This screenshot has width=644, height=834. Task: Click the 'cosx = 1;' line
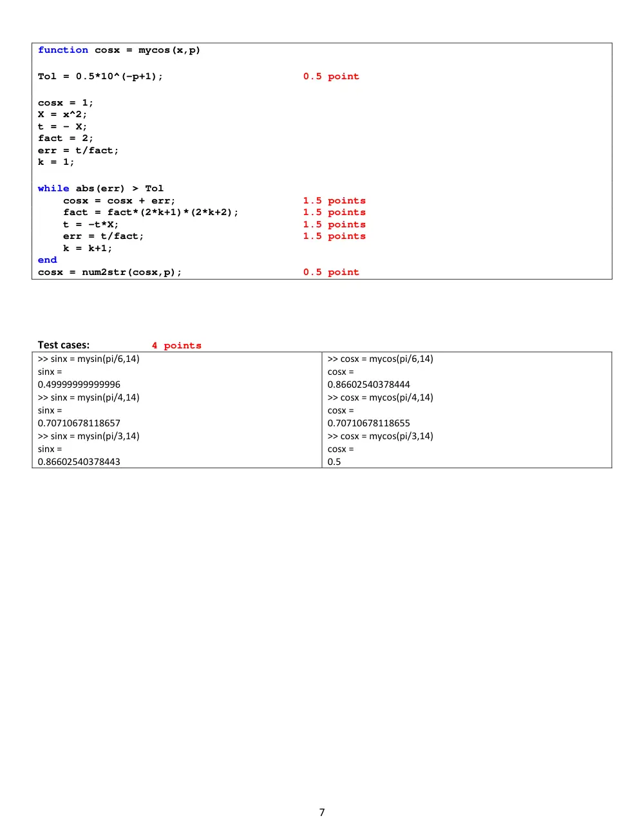point(66,103)
